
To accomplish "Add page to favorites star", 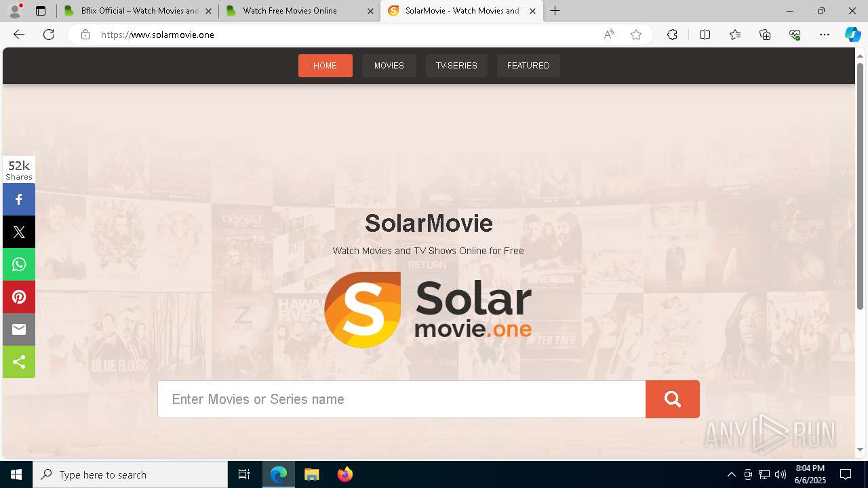I will click(x=636, y=35).
